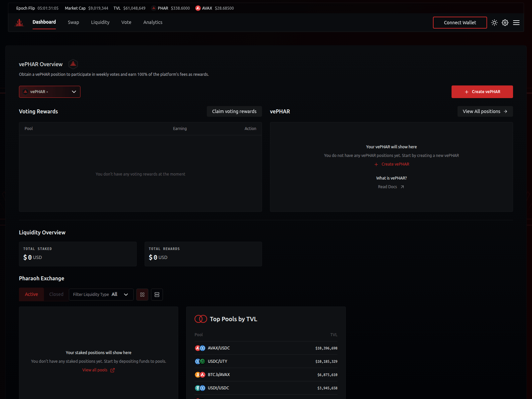The image size is (532, 399).
Task: Select the USDt/USDC pool row name
Action: 218,388
